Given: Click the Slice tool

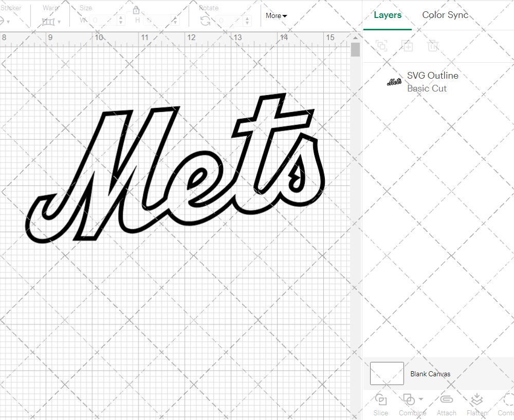Looking at the screenshot, I should point(380,406).
